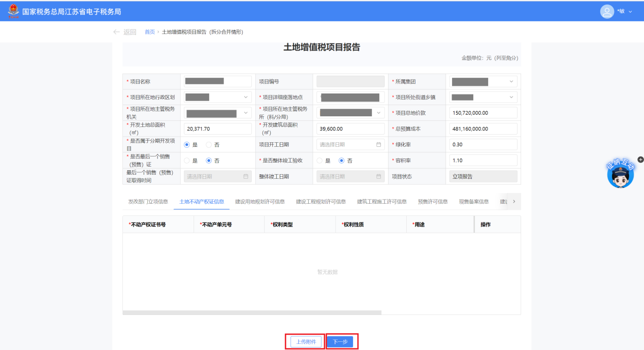644x350 pixels.
Task: Click the plus icon beside the assistant mascot
Action: (x=640, y=160)
